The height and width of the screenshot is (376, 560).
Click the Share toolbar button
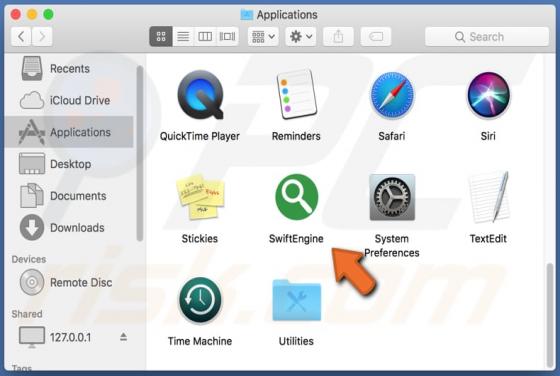(x=338, y=36)
